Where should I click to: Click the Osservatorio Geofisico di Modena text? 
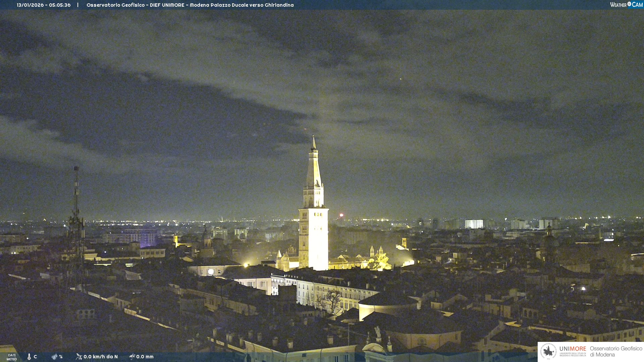(x=616, y=352)
